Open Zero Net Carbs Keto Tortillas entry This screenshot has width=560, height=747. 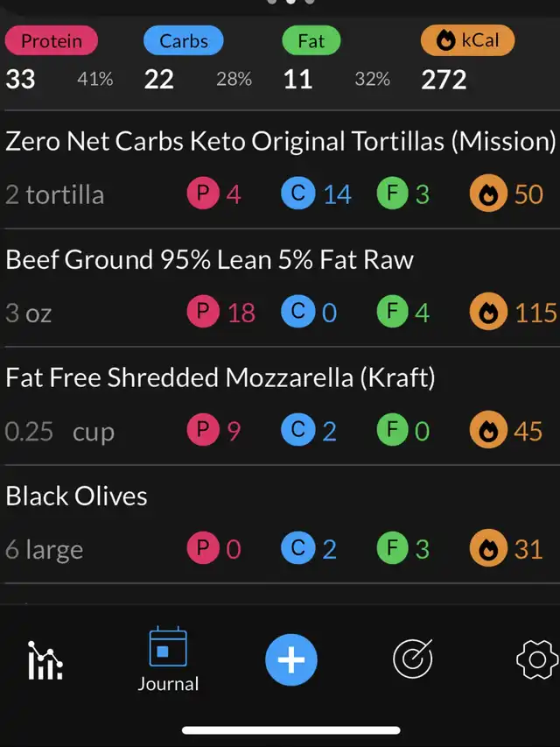point(280,170)
